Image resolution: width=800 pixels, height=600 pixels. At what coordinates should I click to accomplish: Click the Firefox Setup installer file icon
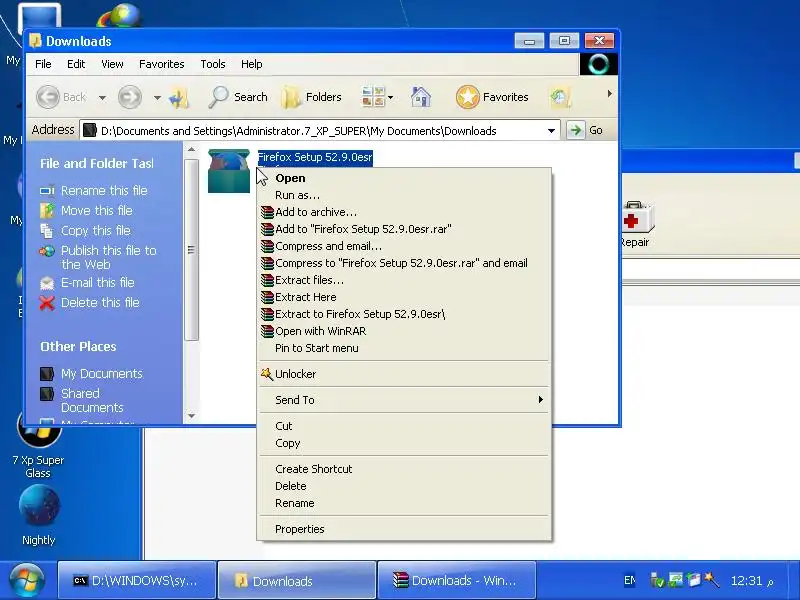[x=229, y=171]
